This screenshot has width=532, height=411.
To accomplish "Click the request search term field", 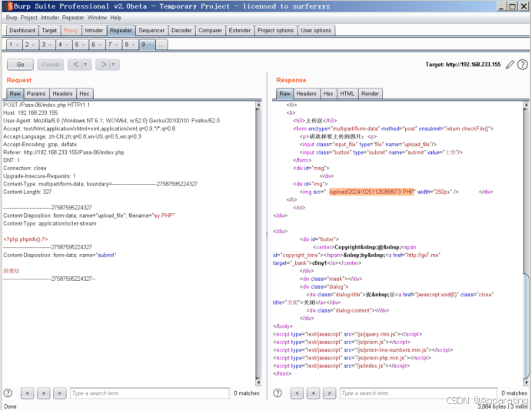I will point(150,393).
